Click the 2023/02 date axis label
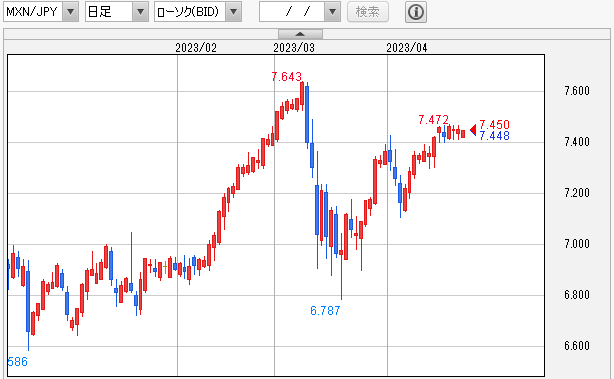Screen dimensions: 614x379 point(196,48)
